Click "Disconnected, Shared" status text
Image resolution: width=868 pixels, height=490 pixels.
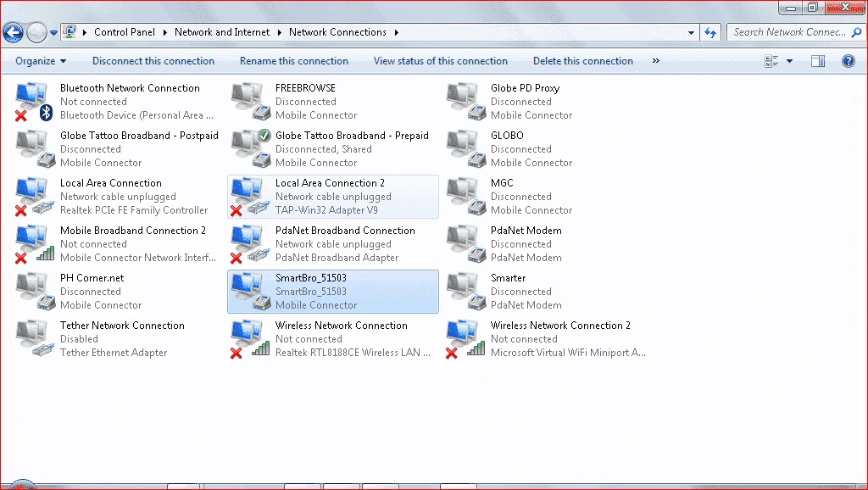point(323,149)
